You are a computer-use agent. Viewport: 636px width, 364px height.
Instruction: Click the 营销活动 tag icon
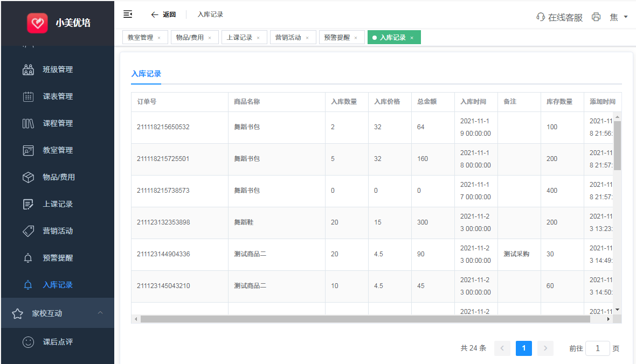coord(29,231)
